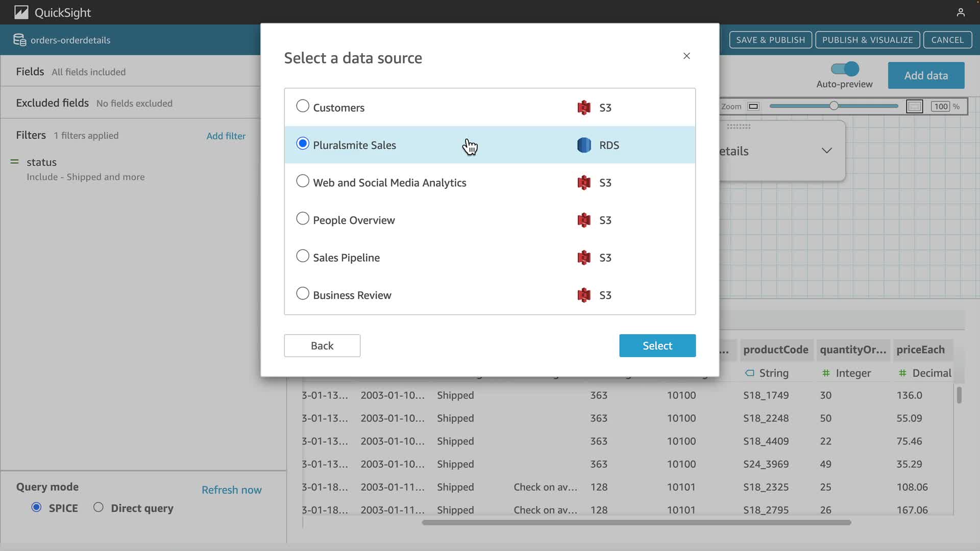Click the QuickSight logo icon
Viewport: 980px width, 551px height.
pyautogui.click(x=21, y=12)
